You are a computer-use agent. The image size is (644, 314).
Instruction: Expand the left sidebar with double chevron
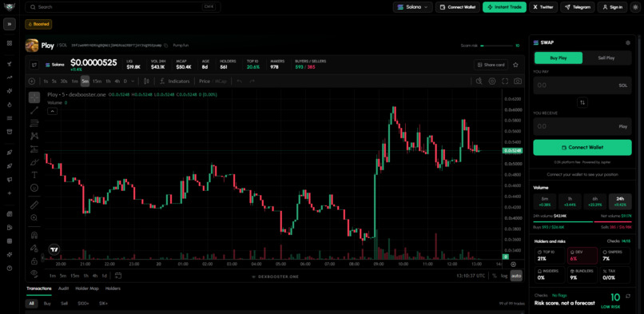point(10,24)
